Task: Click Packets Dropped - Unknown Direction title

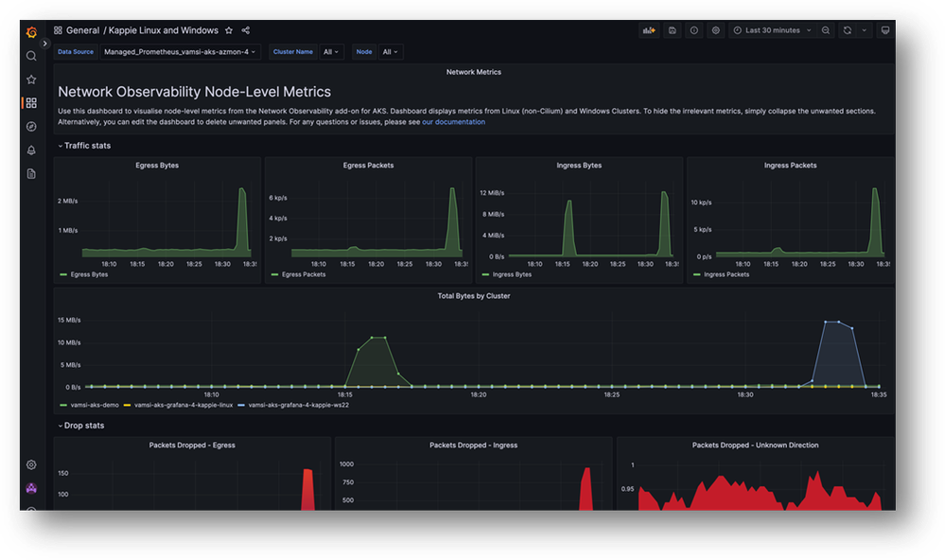Action: pyautogui.click(x=755, y=445)
